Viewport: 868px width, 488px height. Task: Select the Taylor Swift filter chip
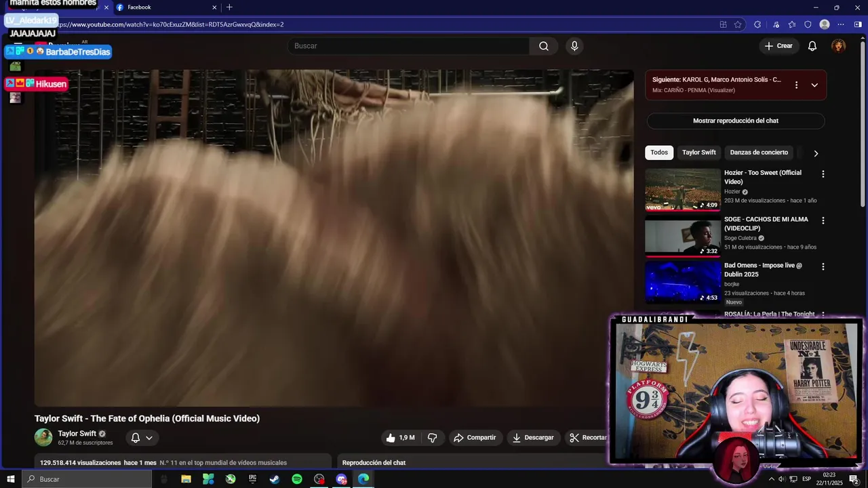pyautogui.click(x=699, y=152)
